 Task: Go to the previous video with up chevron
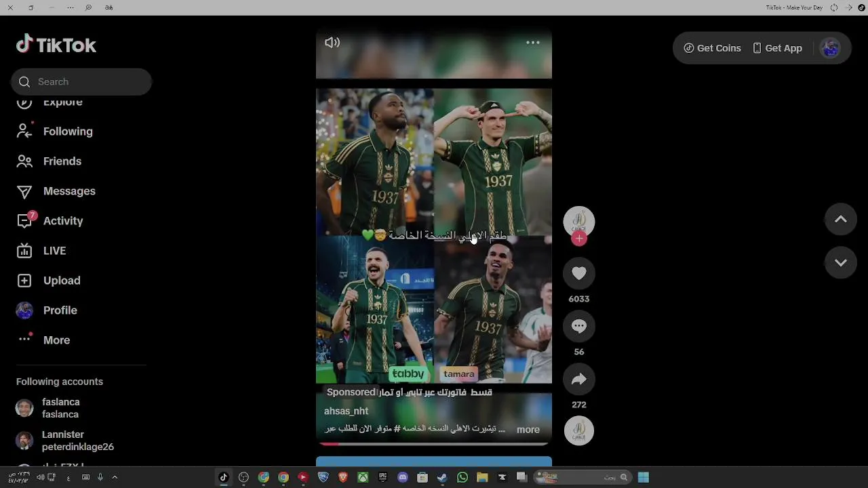pos(841,220)
